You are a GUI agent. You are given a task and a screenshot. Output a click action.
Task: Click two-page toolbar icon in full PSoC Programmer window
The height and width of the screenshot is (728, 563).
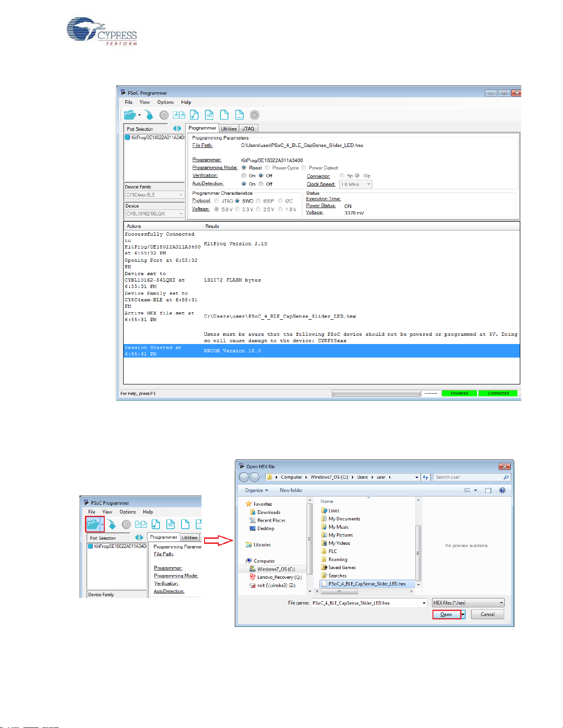tap(179, 115)
